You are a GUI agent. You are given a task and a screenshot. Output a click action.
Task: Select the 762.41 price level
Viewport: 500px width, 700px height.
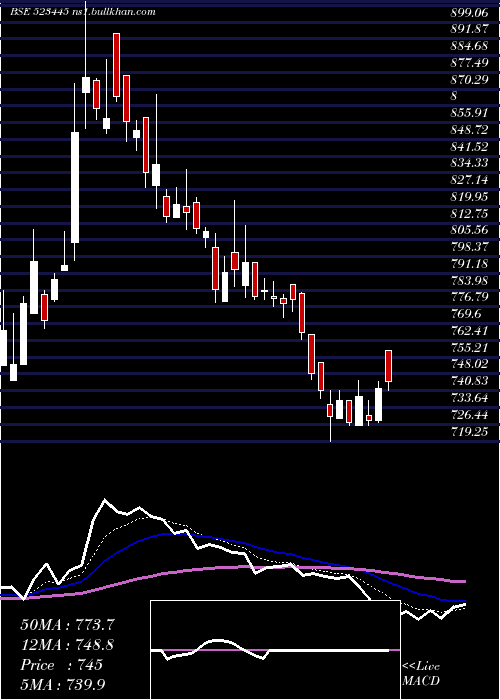click(x=469, y=331)
